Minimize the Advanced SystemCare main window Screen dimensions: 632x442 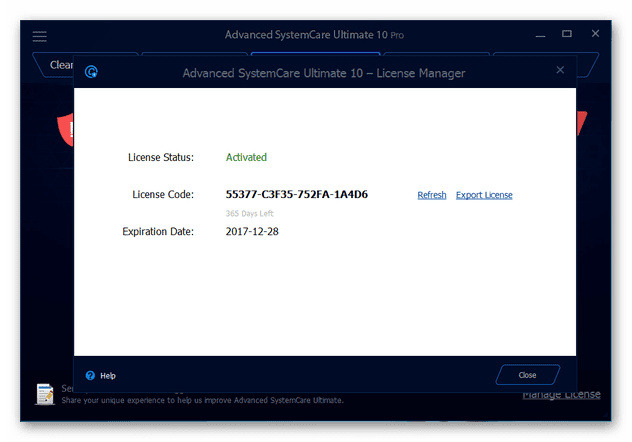pos(540,35)
